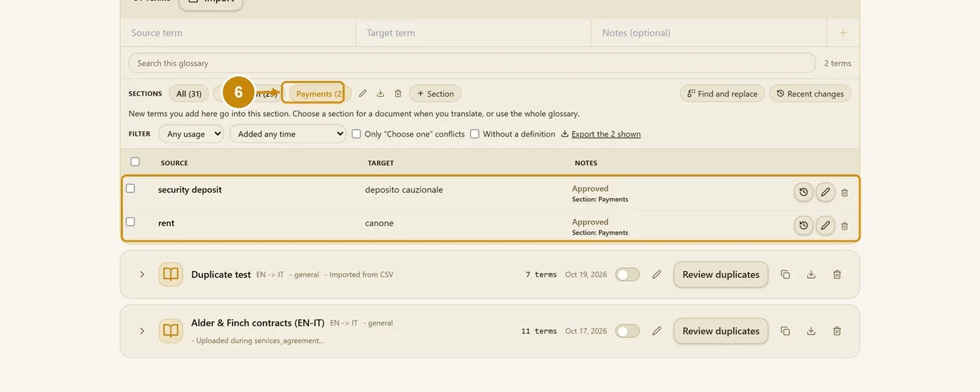The image size is (980, 392).
Task: Click the "11 terms" count
Action: pyautogui.click(x=539, y=331)
